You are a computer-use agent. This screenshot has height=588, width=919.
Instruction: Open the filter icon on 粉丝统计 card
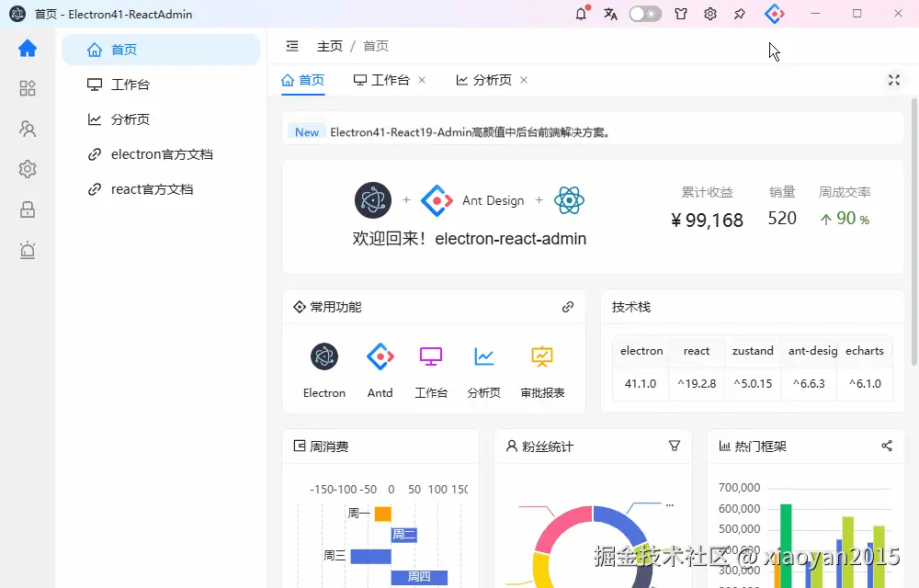pos(675,447)
